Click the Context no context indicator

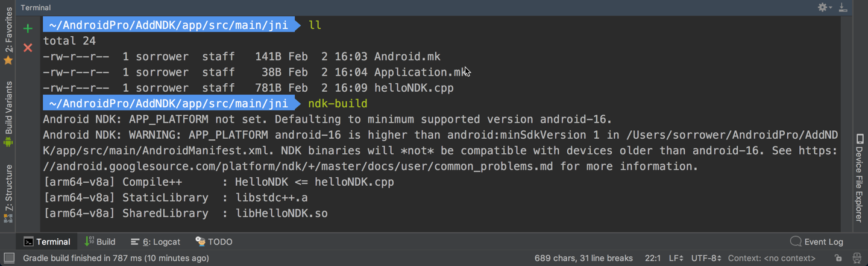[x=772, y=258]
